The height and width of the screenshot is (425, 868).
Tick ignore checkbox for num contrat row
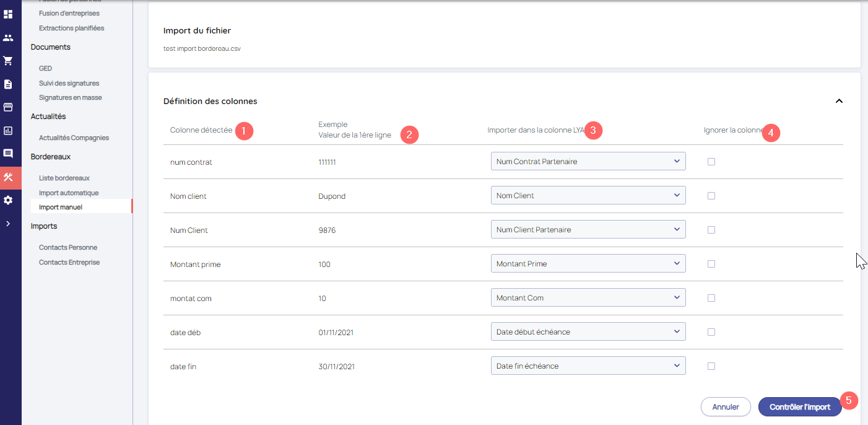pos(711,162)
